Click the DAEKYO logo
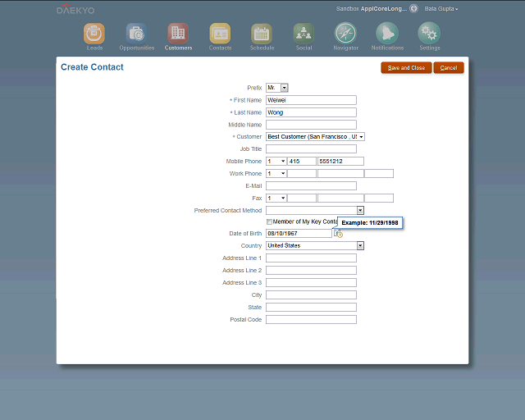 tap(75, 9)
